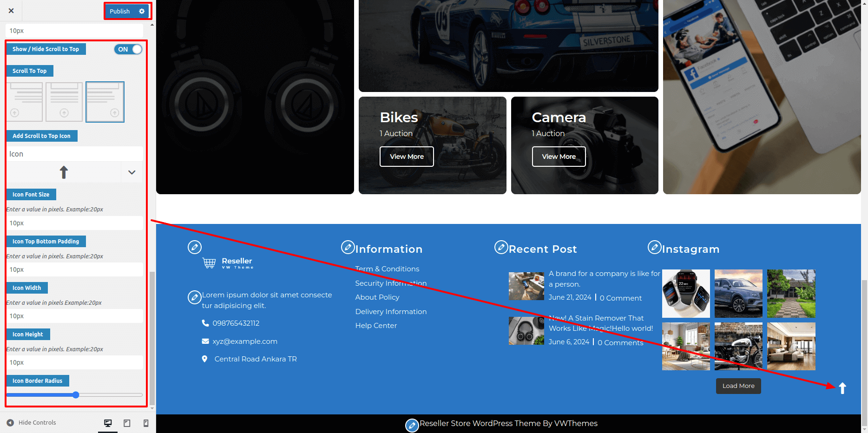The height and width of the screenshot is (433, 868).
Task: Expand the scroll to top icon dropdown
Action: click(132, 172)
